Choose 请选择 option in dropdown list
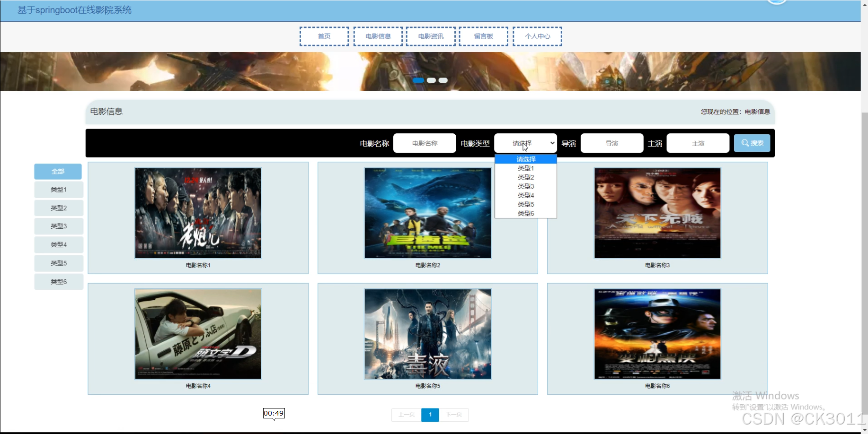This screenshot has width=868, height=434. (526, 159)
